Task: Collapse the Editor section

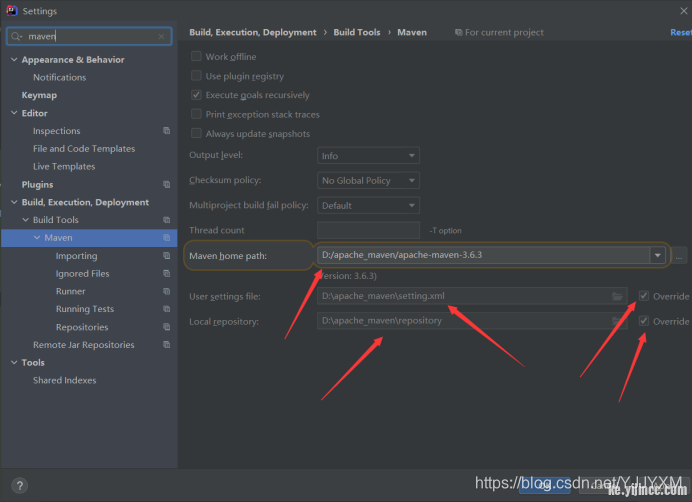Action: tap(14, 113)
